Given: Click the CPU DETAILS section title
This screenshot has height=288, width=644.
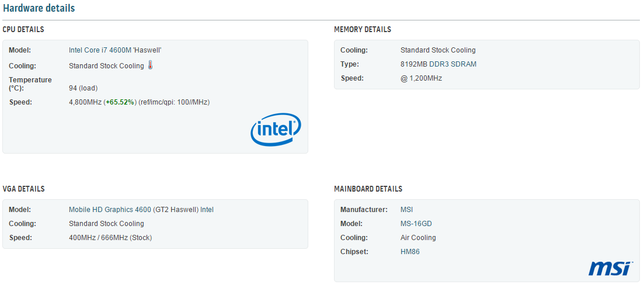Looking at the screenshot, I should click(23, 29).
